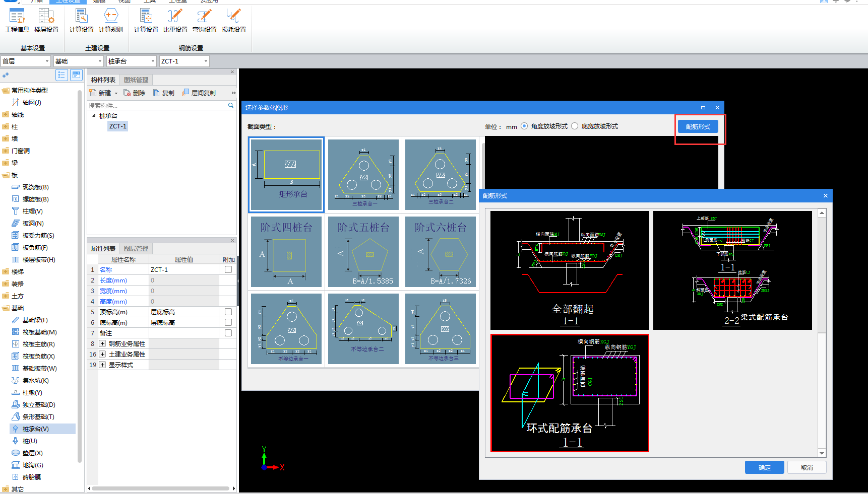Expand 显示样式 property group

click(102, 365)
